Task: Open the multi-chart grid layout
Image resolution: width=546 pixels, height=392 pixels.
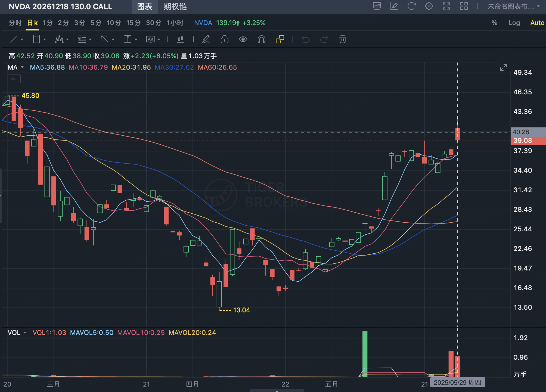Action: pos(464,6)
